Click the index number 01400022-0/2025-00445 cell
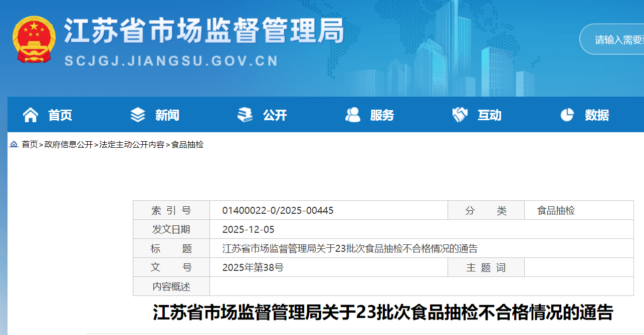This screenshot has height=335, width=644. pyautogui.click(x=278, y=210)
